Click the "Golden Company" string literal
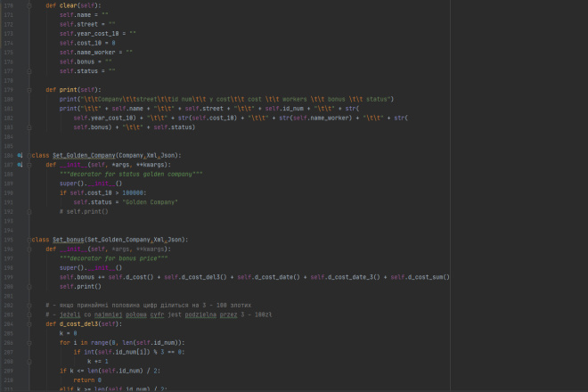The image size is (588, 392). click(150, 202)
